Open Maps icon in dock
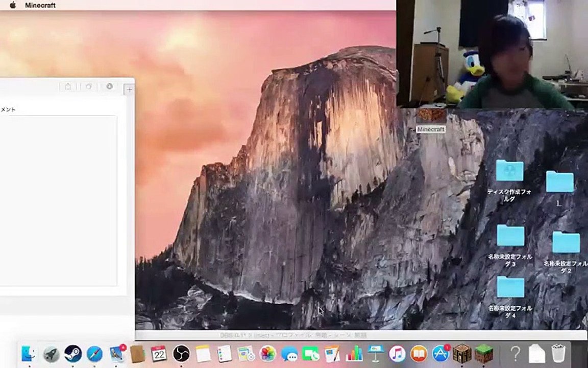 tap(246, 354)
